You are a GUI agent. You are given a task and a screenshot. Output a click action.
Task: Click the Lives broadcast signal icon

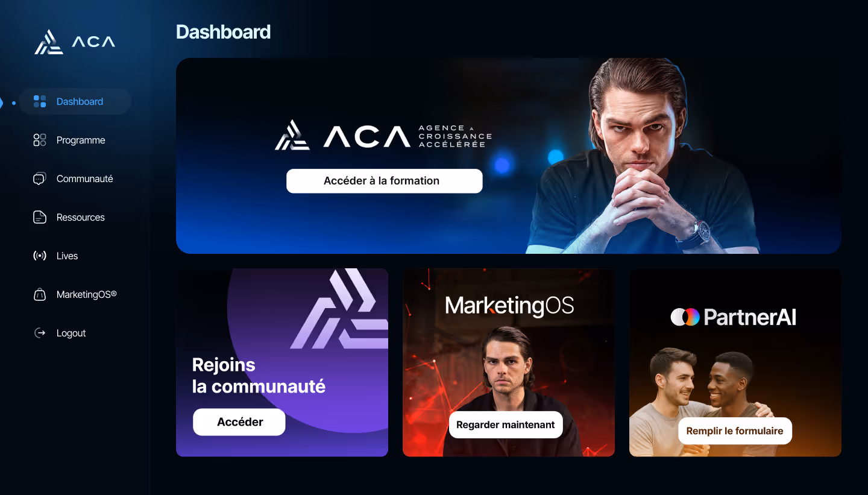(40, 256)
